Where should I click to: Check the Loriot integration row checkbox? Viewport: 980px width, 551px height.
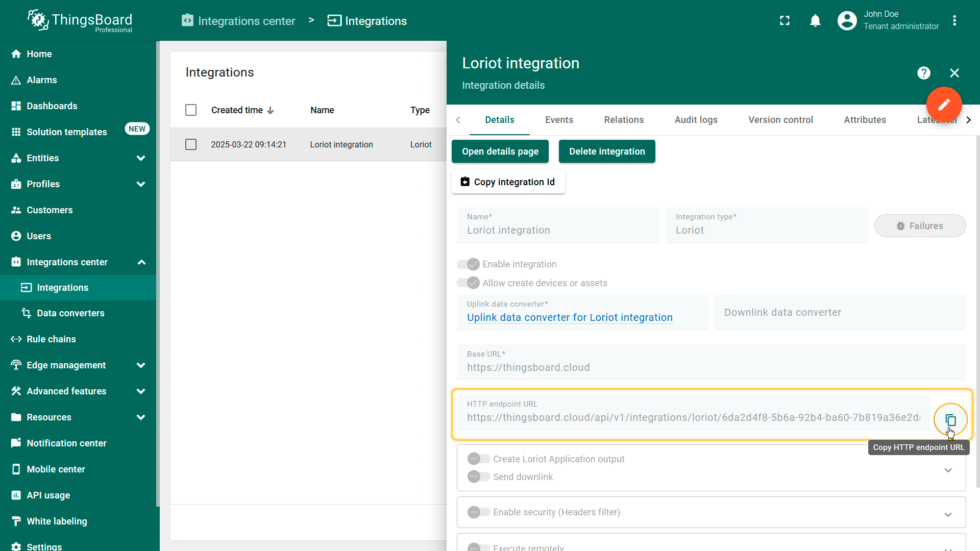coord(191,144)
